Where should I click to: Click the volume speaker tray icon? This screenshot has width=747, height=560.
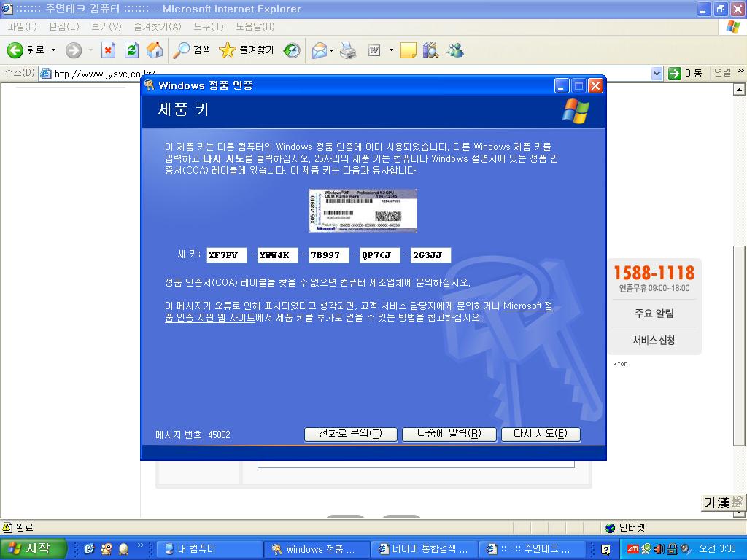pos(659,549)
